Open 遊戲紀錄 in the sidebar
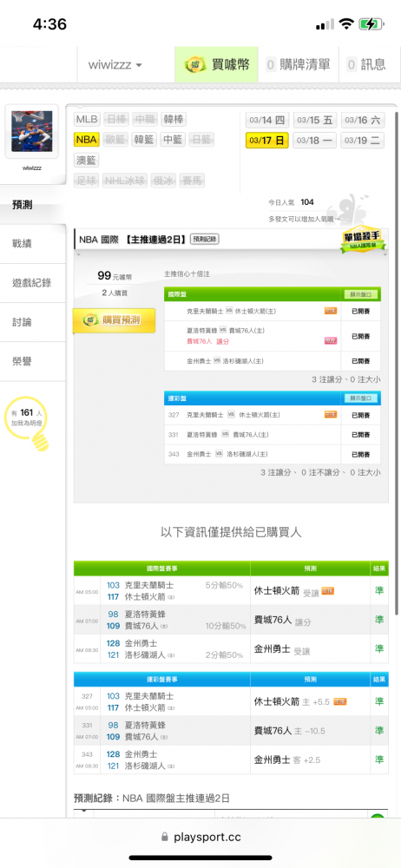Viewport: 401px width, 868px height. pyautogui.click(x=33, y=283)
